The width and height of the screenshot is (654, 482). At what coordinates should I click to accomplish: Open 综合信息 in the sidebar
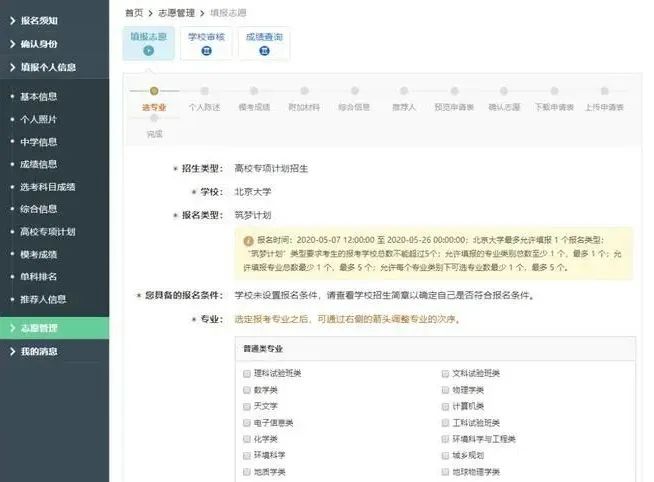(x=39, y=209)
